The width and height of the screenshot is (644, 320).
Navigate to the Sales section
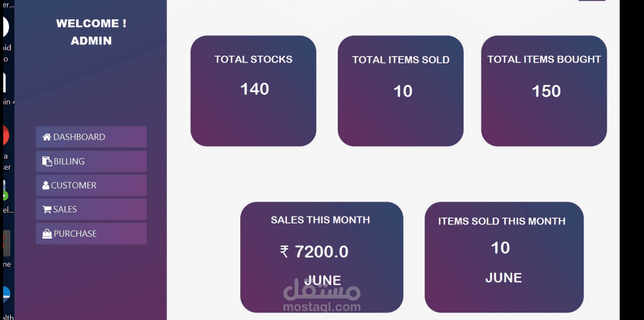91,209
